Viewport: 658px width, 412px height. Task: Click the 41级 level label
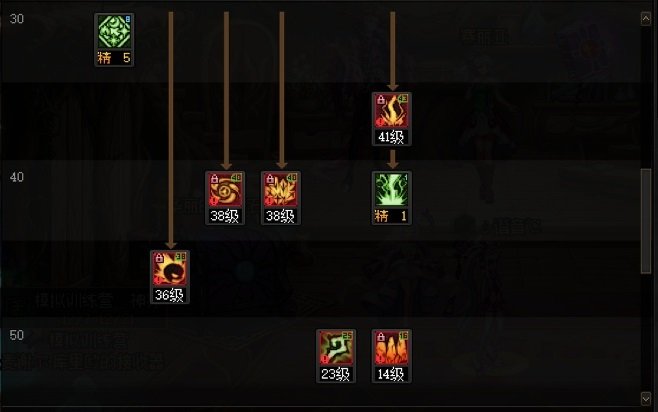(x=392, y=137)
